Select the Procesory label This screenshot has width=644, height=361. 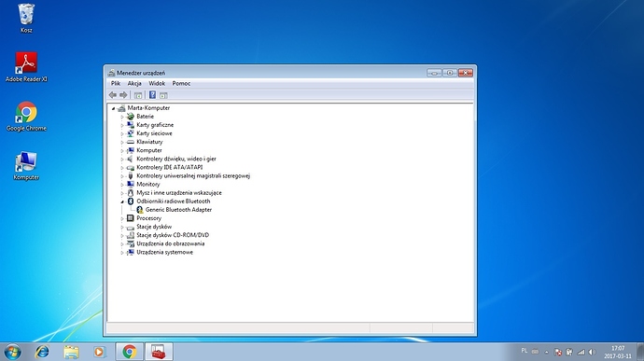tap(148, 218)
